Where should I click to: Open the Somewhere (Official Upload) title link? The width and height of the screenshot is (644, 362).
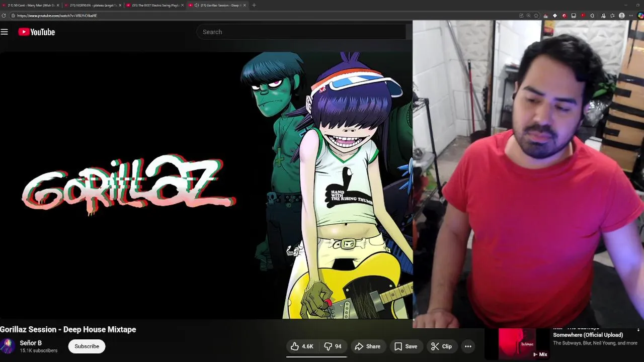588,335
